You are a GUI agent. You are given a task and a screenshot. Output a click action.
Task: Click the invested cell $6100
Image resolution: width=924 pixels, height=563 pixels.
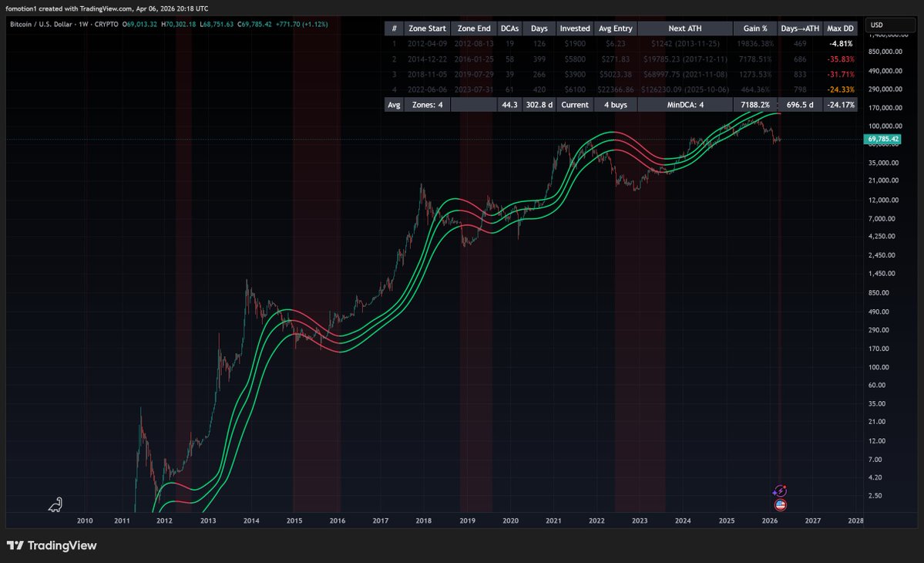[575, 89]
